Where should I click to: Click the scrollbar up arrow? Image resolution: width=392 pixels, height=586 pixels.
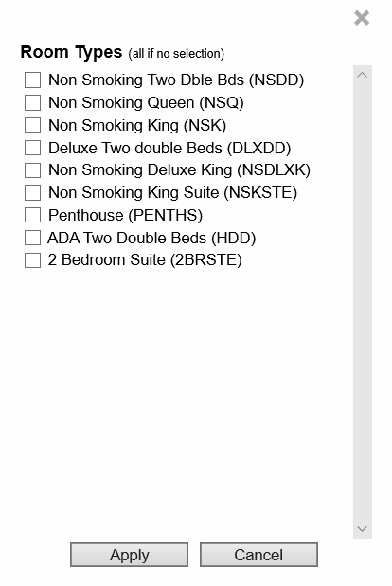coord(362,75)
